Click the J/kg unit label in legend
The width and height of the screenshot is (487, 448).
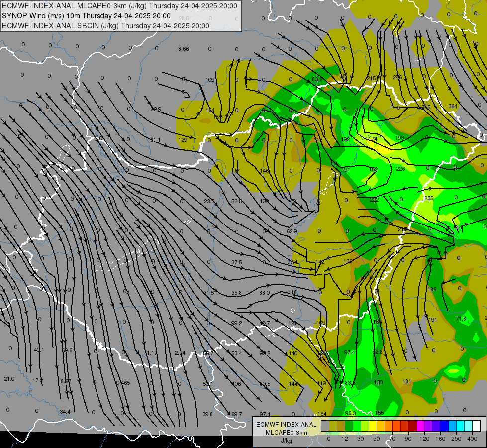pos(287,441)
